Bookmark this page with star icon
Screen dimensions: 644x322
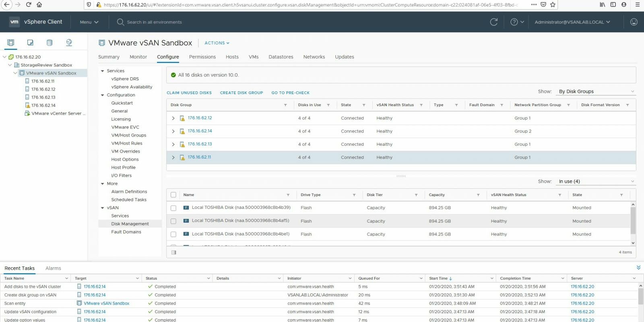553,4
